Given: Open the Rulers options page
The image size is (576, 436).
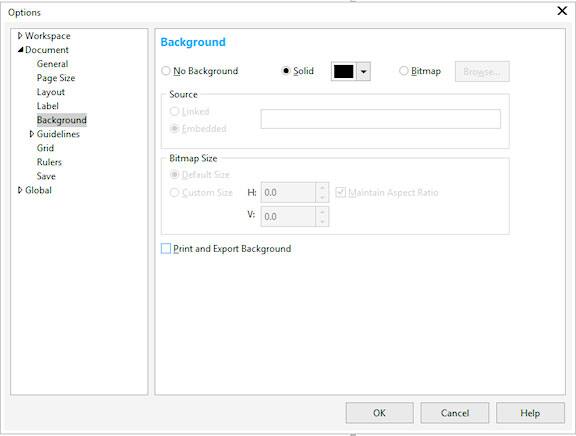Looking at the screenshot, I should [x=49, y=162].
